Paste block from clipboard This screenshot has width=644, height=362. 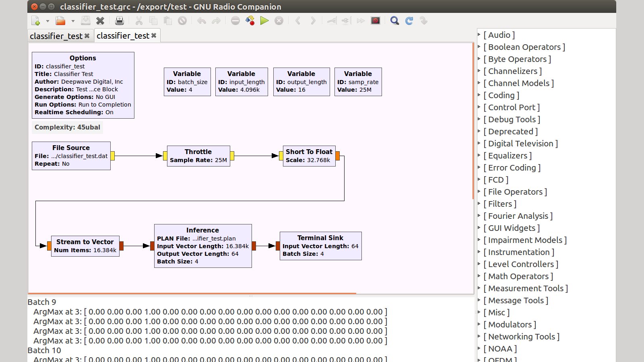[x=168, y=21]
